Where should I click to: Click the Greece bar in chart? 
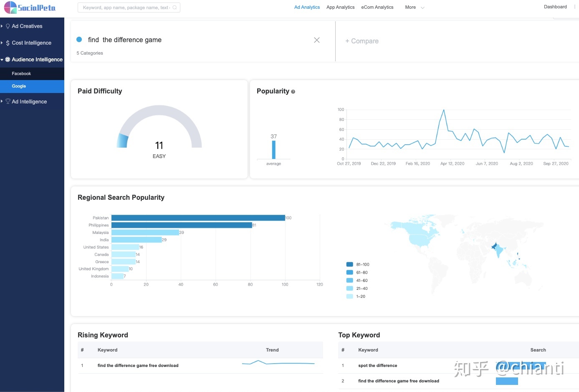pos(124,262)
